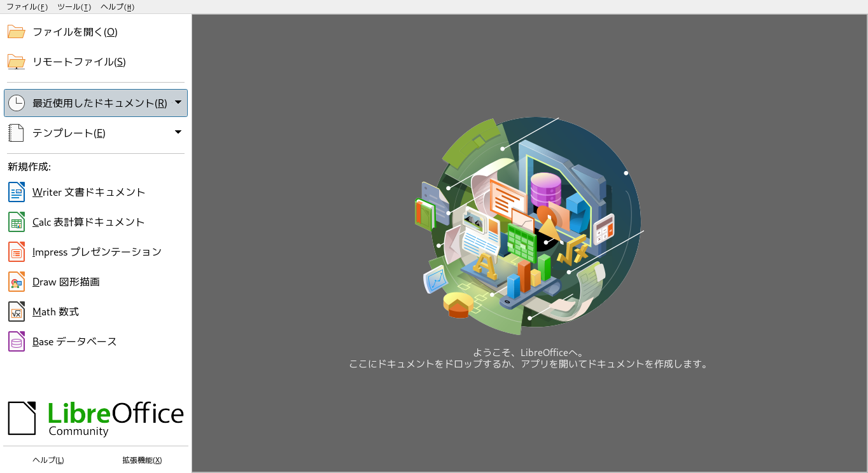868x473 pixels.
Task: Click the Impress presentation icon
Action: [x=17, y=252]
